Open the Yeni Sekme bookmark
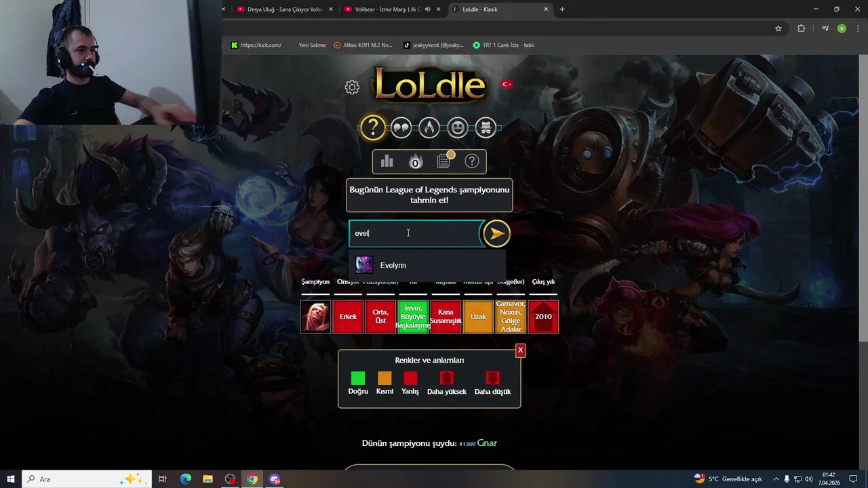868x488 pixels. tap(312, 45)
